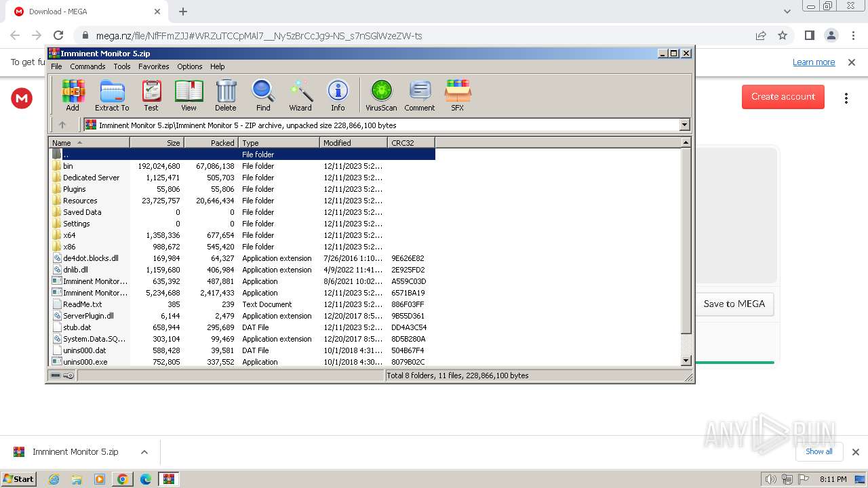868x488 pixels.
Task: Show archive Info
Action: pos(338,95)
